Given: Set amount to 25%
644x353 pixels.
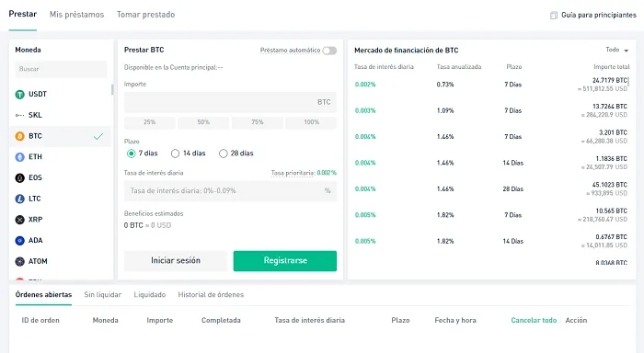Looking at the screenshot, I should (149, 122).
